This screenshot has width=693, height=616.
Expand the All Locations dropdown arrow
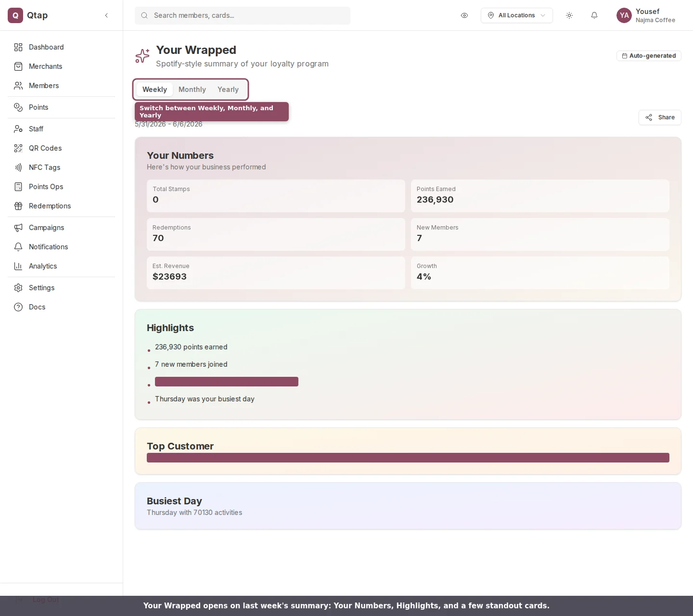pyautogui.click(x=543, y=15)
